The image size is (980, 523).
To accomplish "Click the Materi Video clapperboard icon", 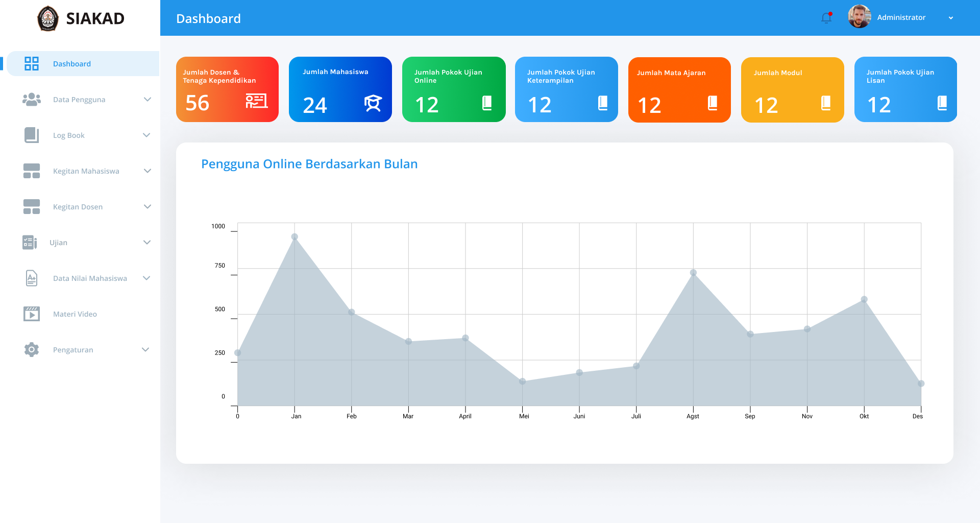I will click(x=32, y=314).
